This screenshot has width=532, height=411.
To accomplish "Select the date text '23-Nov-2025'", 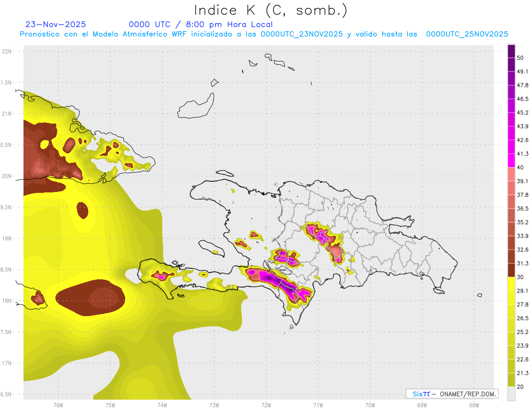I will click(x=56, y=24).
